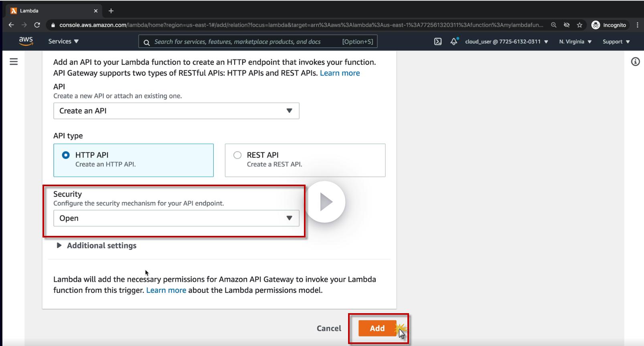
Task: Click the site lock icon in address bar
Action: [53, 25]
